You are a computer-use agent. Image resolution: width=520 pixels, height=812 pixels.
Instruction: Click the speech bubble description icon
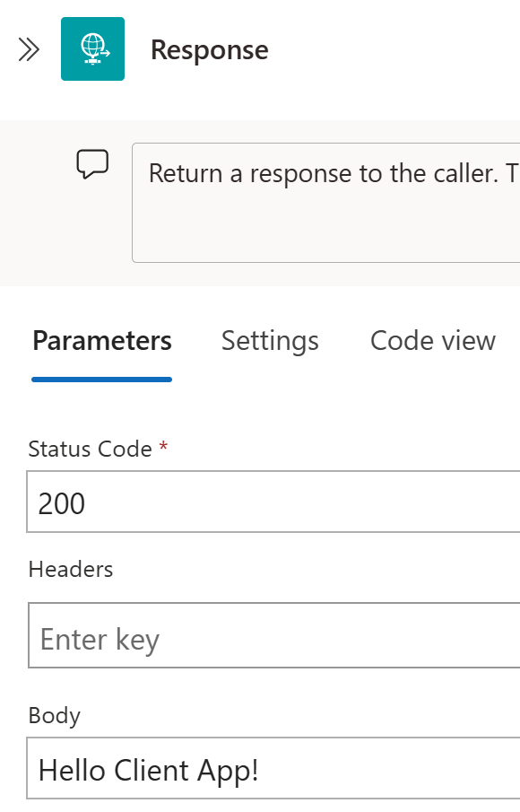coord(92,164)
